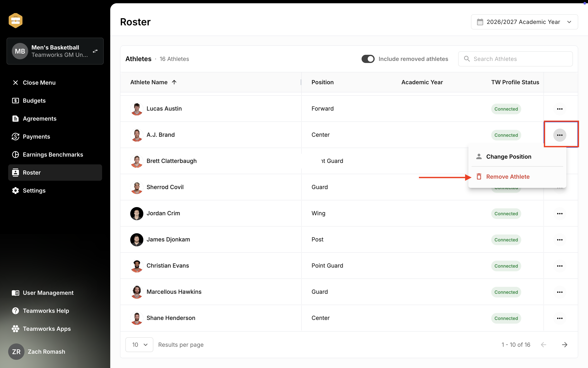Focus the Search Athletes field

(x=515, y=59)
